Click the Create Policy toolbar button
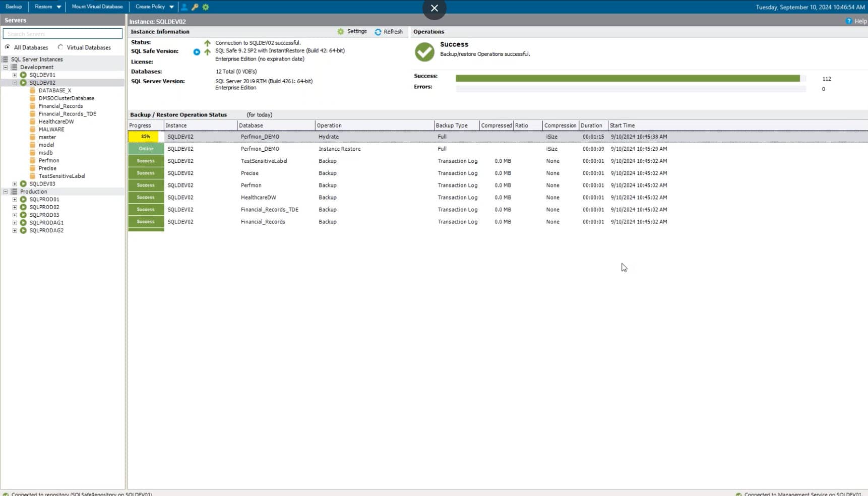The width and height of the screenshot is (868, 496). (150, 7)
